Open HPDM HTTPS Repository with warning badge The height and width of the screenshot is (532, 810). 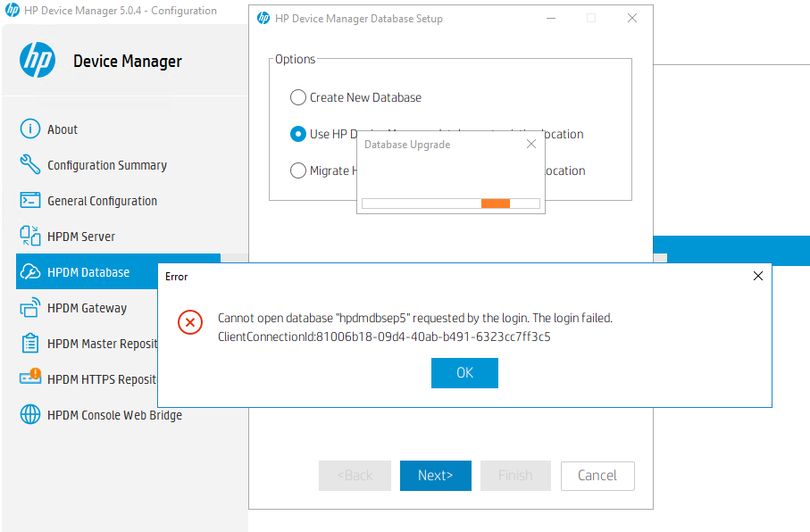pos(28,378)
